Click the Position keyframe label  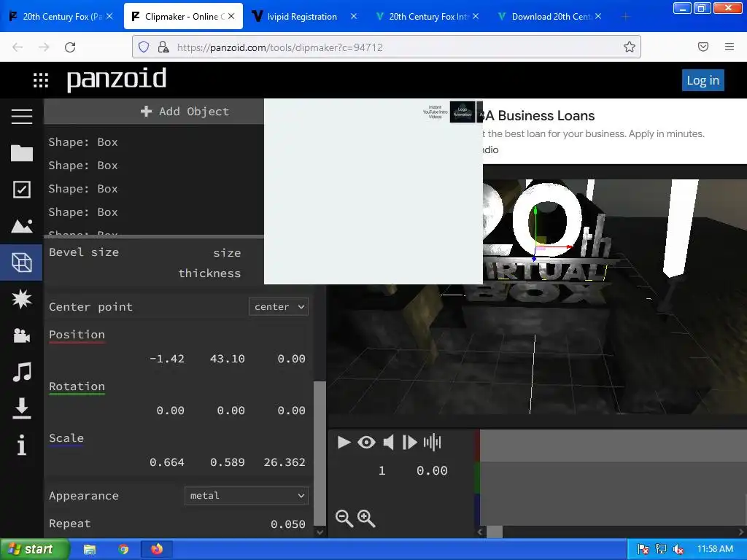(x=77, y=335)
